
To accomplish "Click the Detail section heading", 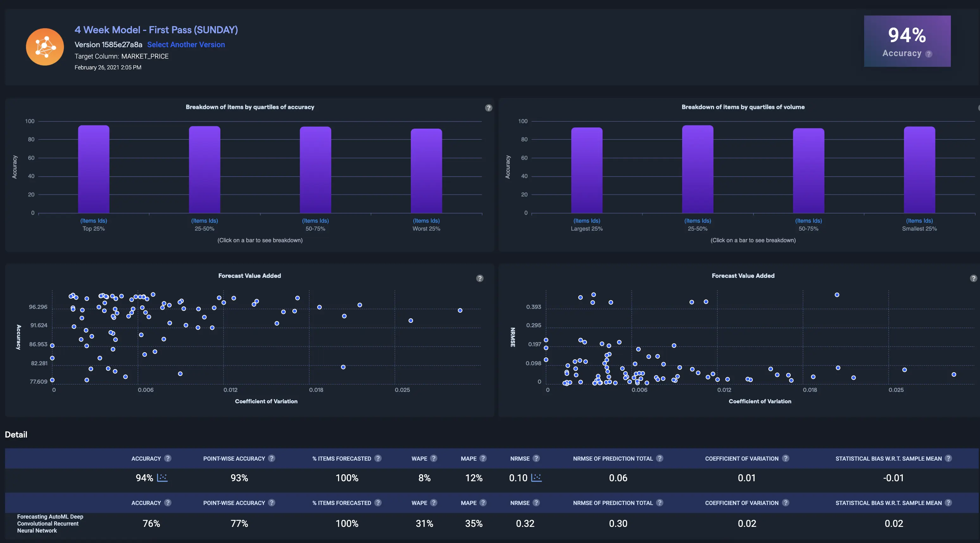I will 16,434.
